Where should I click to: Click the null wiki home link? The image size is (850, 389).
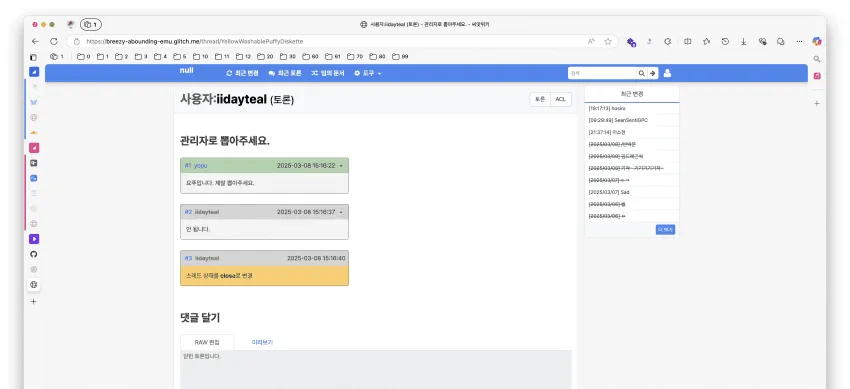pyautogui.click(x=186, y=70)
